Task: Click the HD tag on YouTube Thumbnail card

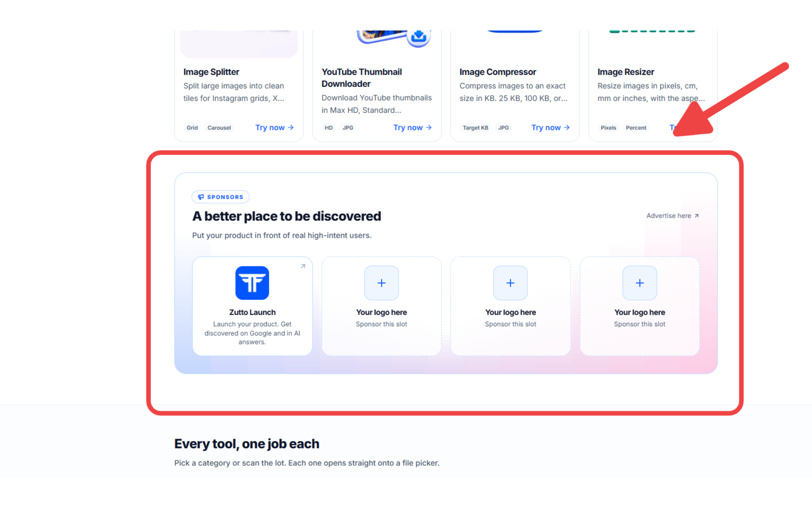Action: pyautogui.click(x=329, y=128)
